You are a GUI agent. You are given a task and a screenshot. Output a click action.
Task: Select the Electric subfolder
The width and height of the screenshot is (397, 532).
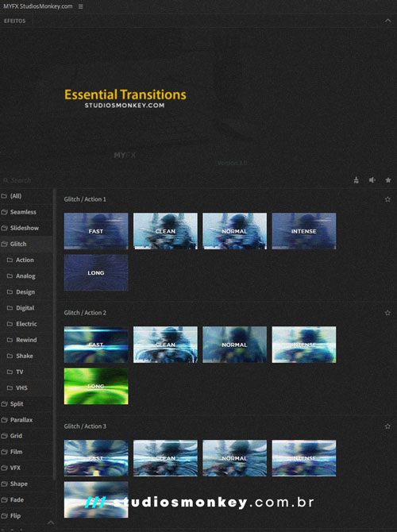coord(26,324)
